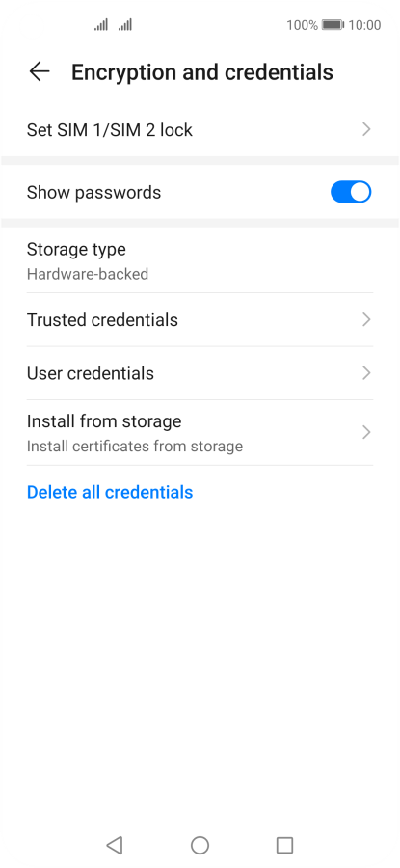Image resolution: width=400 pixels, height=868 pixels.
Task: Select Install from storage option
Action: click(x=200, y=432)
